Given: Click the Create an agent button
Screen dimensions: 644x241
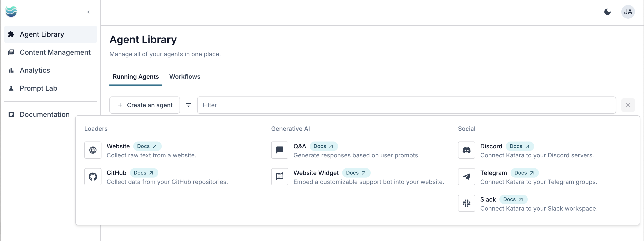Looking at the screenshot, I should 145,105.
